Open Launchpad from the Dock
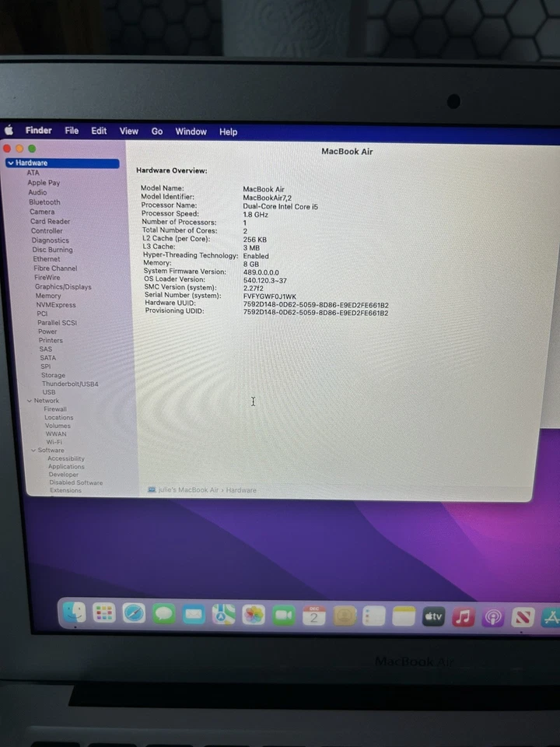560x747 pixels. [x=103, y=612]
